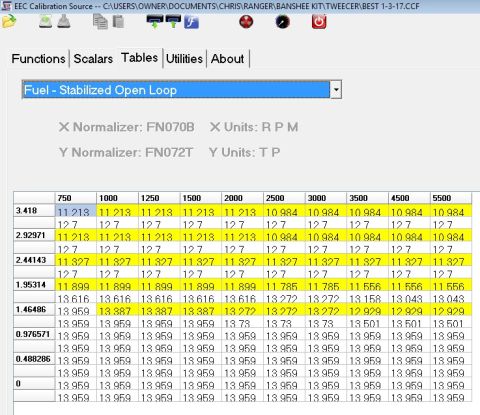Select the 0 row header
Viewport: 480px width, 415px height.
click(34, 383)
